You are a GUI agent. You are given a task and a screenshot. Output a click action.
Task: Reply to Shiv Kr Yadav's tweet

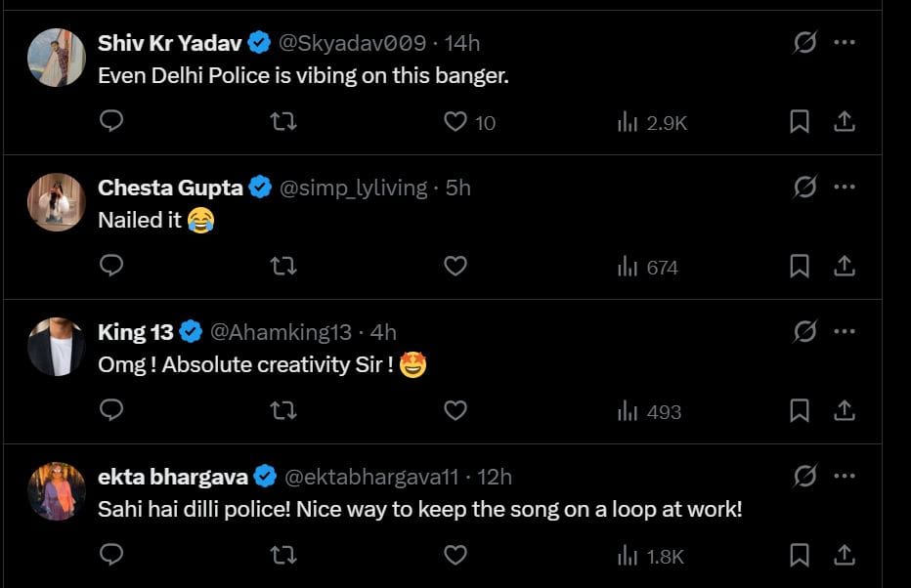click(x=111, y=121)
